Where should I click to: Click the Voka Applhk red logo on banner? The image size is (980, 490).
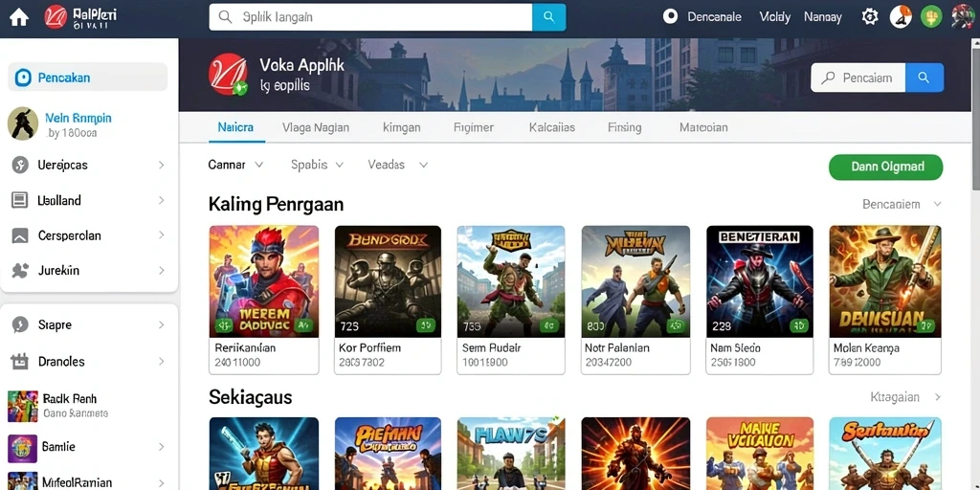(228, 75)
